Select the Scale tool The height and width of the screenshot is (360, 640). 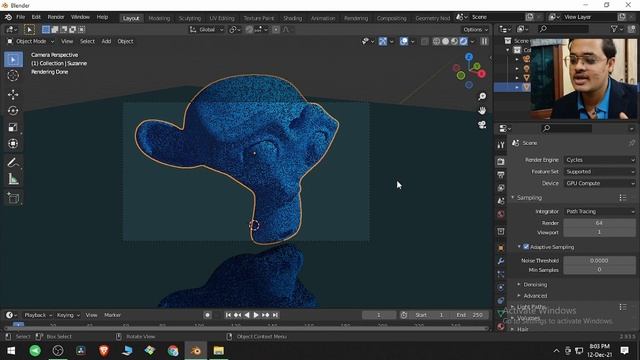tap(13, 127)
